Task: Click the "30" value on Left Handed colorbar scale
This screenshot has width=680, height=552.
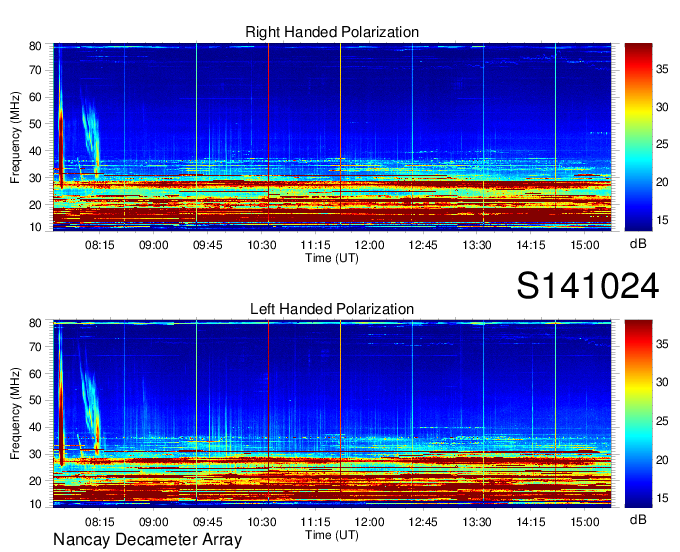Action: click(x=662, y=382)
